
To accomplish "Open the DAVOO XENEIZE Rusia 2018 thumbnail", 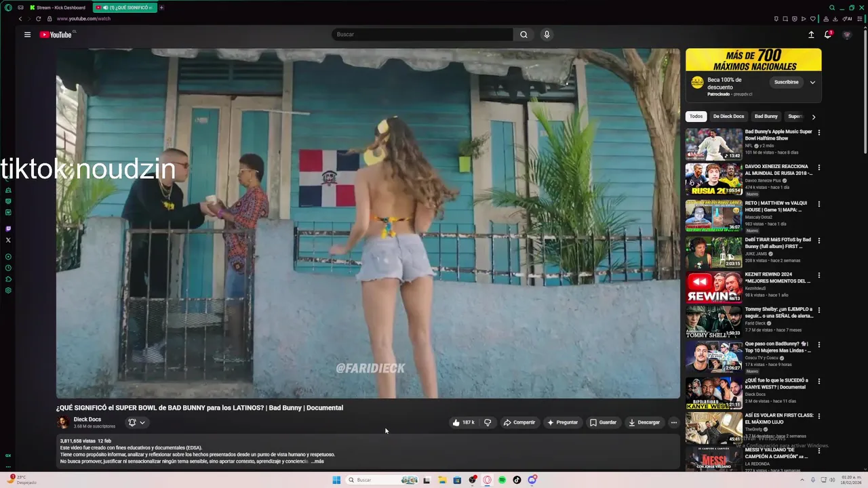I will point(713,180).
